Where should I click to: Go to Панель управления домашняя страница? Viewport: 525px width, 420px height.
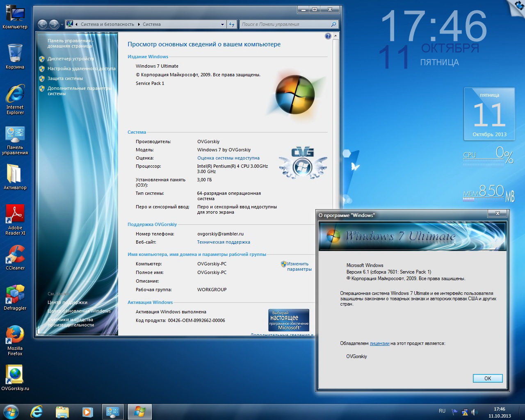pos(70,43)
